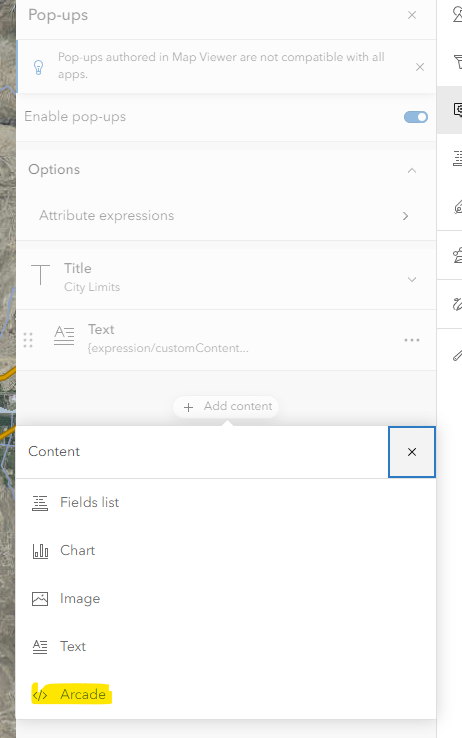Click the fields icon in right sidebar
The image size is (462, 738).
tap(457, 159)
